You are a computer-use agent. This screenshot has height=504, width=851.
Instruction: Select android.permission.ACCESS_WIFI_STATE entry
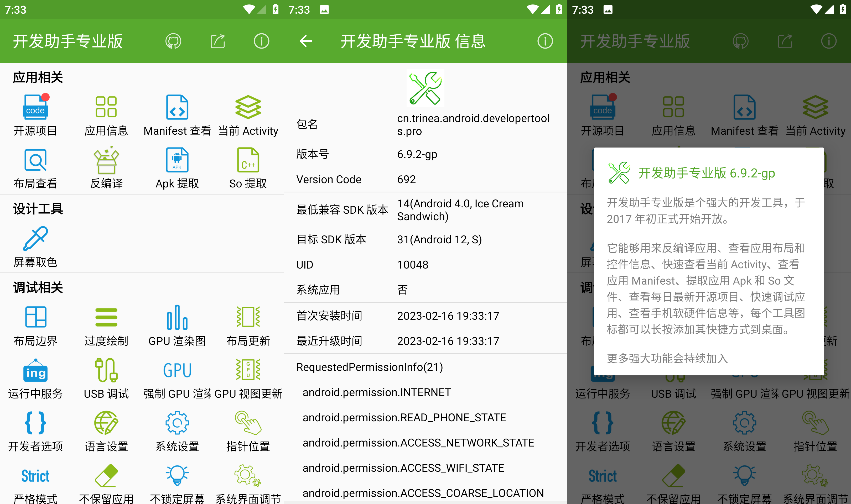(403, 468)
